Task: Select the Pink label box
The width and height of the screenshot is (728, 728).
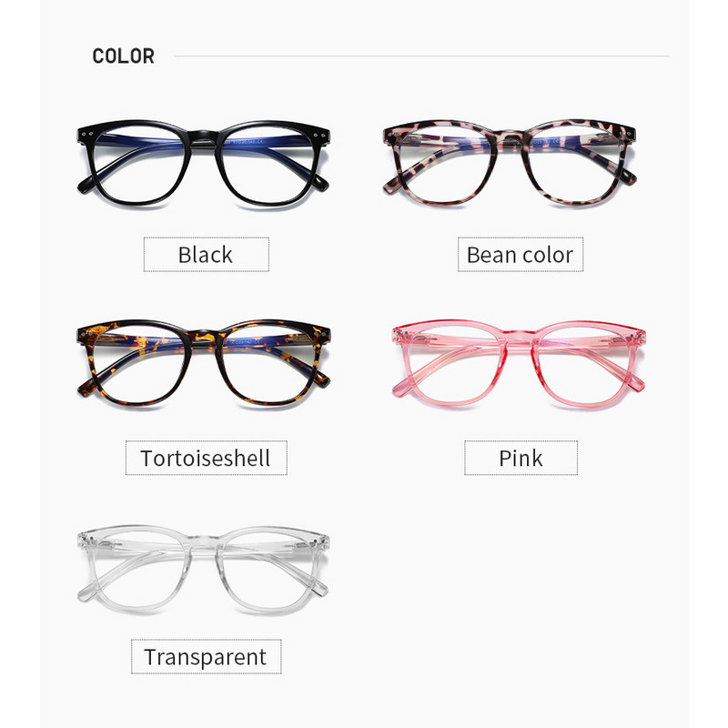Action: tap(521, 458)
